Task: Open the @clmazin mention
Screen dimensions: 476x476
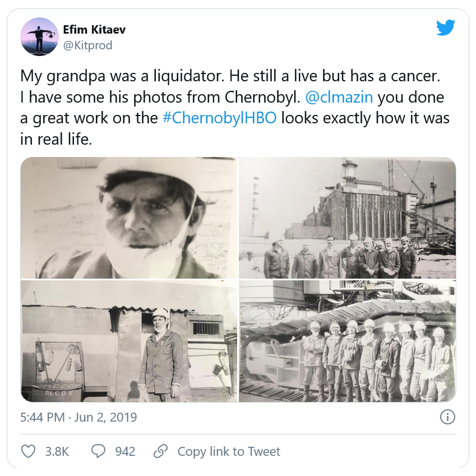Action: tap(339, 97)
